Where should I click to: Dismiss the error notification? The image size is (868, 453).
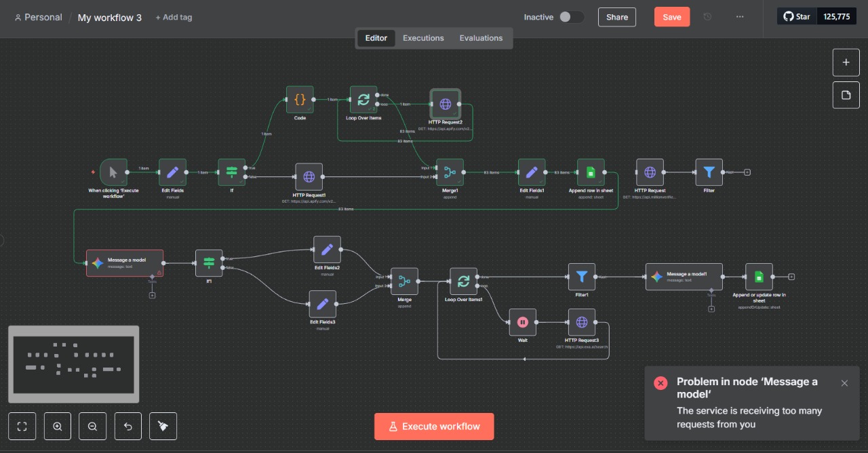click(844, 383)
